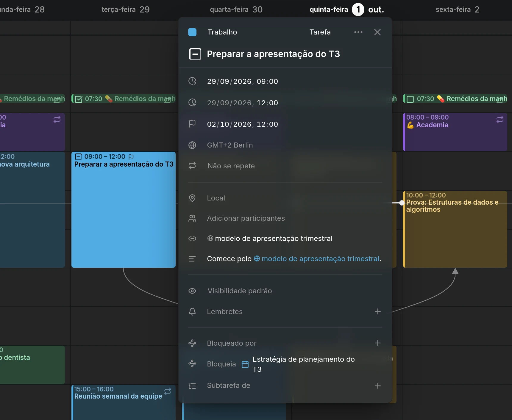Image resolution: width=512 pixels, height=420 pixels.
Task: Close the task details popup
Action: tap(377, 32)
